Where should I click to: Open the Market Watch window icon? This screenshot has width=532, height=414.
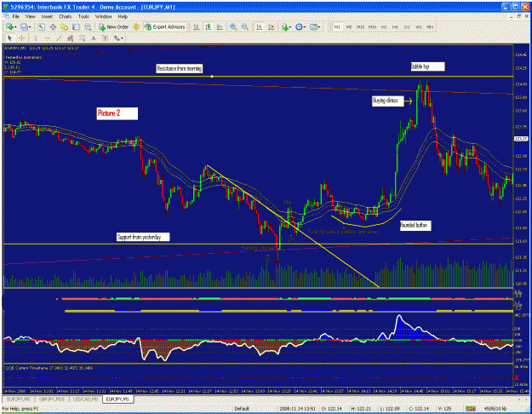pos(42,26)
